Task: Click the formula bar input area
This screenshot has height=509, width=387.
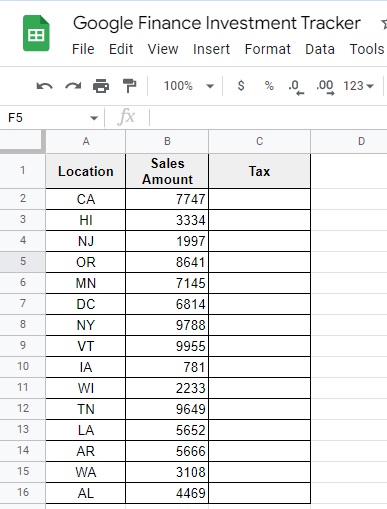Action: click(268, 118)
